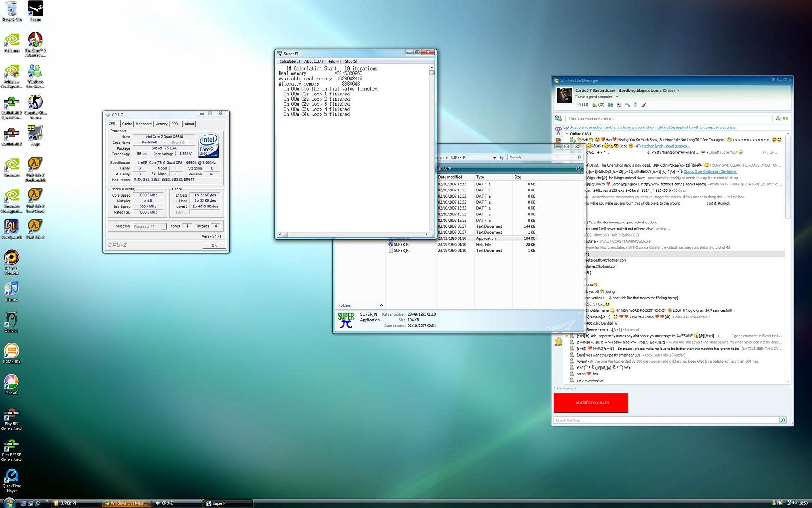
Task: Switch to the Cache tab in CPU-Z
Action: coord(127,124)
